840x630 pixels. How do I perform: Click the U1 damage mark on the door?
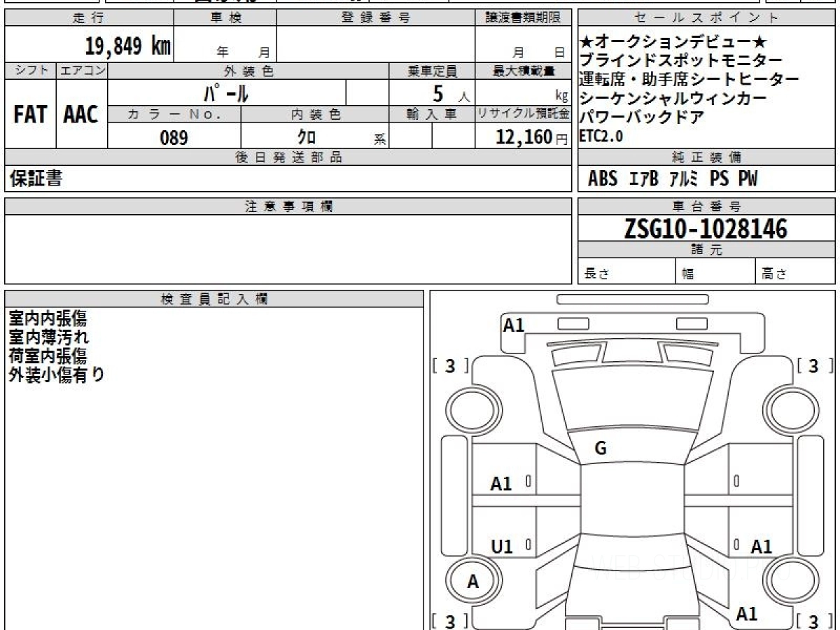pos(502,547)
